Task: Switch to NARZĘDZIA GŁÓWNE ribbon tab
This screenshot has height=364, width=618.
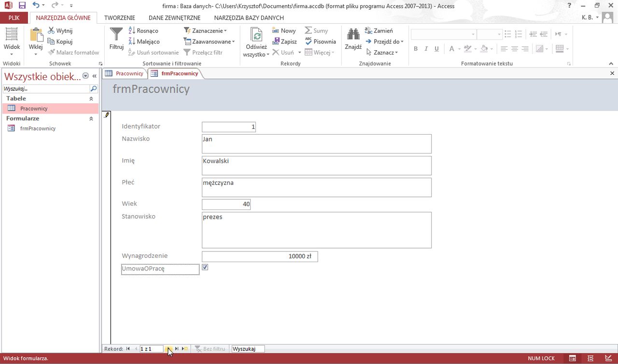Action: coord(63,18)
